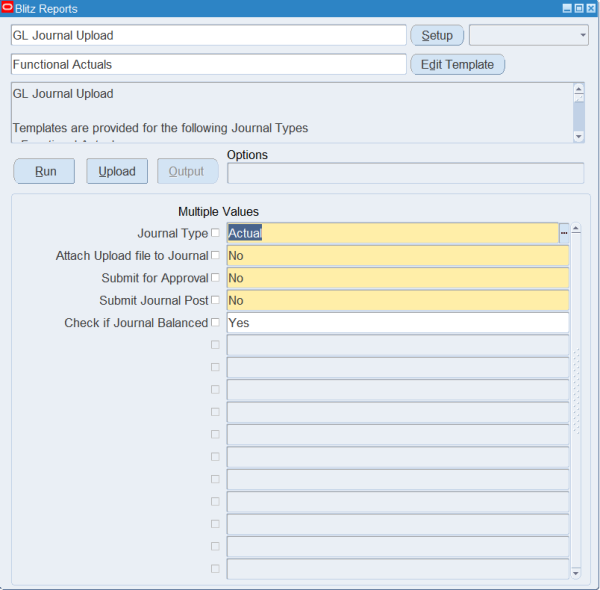Click the Multiple Values column header
Screen dimensions: 600x590
click(218, 212)
